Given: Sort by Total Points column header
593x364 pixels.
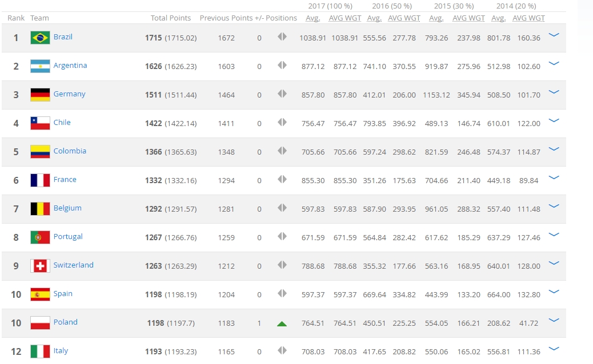Looking at the screenshot, I should (170, 18).
